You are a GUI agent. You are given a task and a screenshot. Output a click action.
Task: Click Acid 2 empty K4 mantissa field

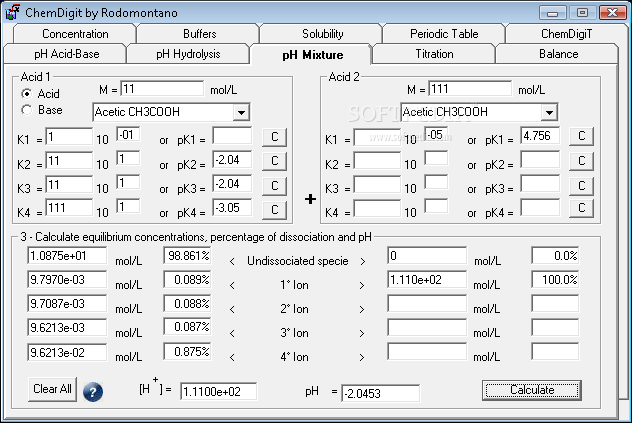(377, 208)
